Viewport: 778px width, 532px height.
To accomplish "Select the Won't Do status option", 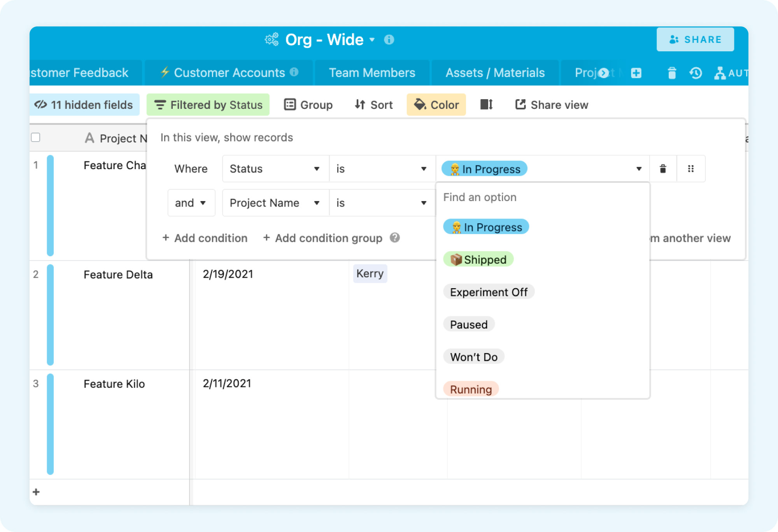I will tap(473, 356).
